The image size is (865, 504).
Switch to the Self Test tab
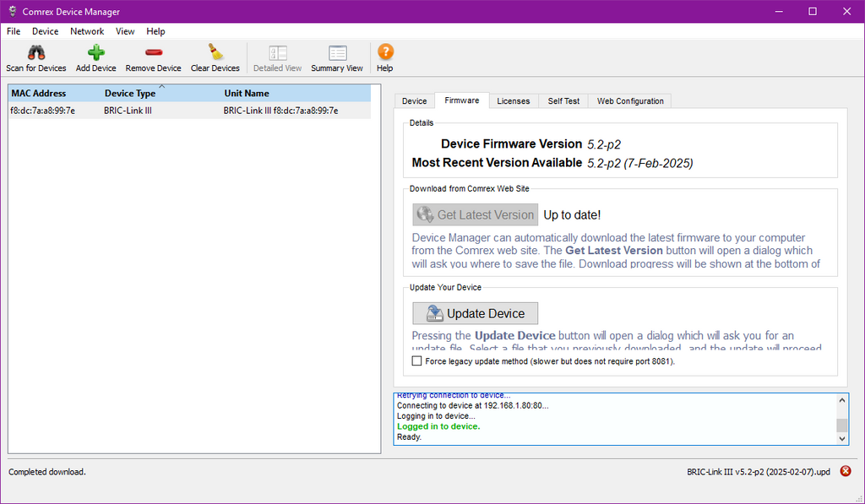tap(563, 101)
